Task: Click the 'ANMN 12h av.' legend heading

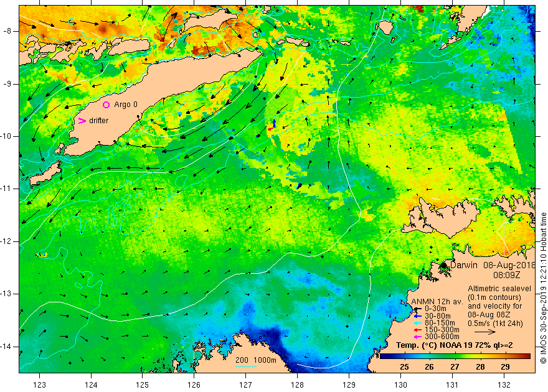Action: 437,302
